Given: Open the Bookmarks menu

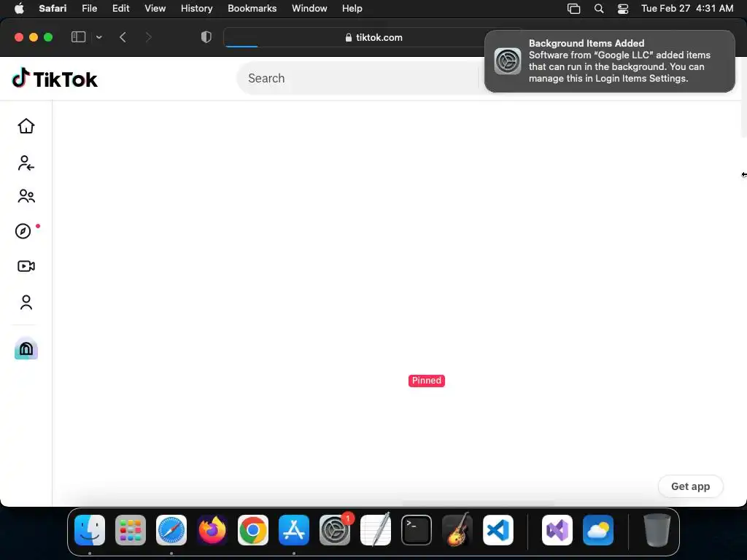Looking at the screenshot, I should 252,8.
